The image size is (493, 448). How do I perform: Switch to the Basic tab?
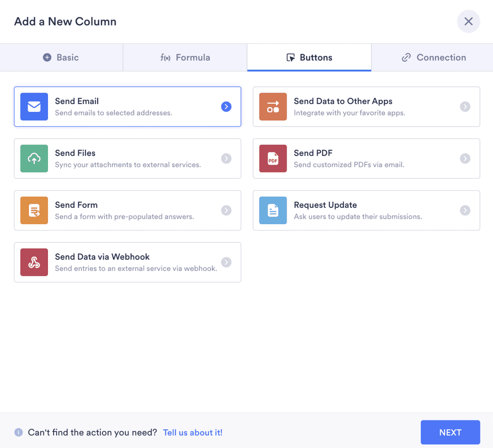pyautogui.click(x=61, y=57)
